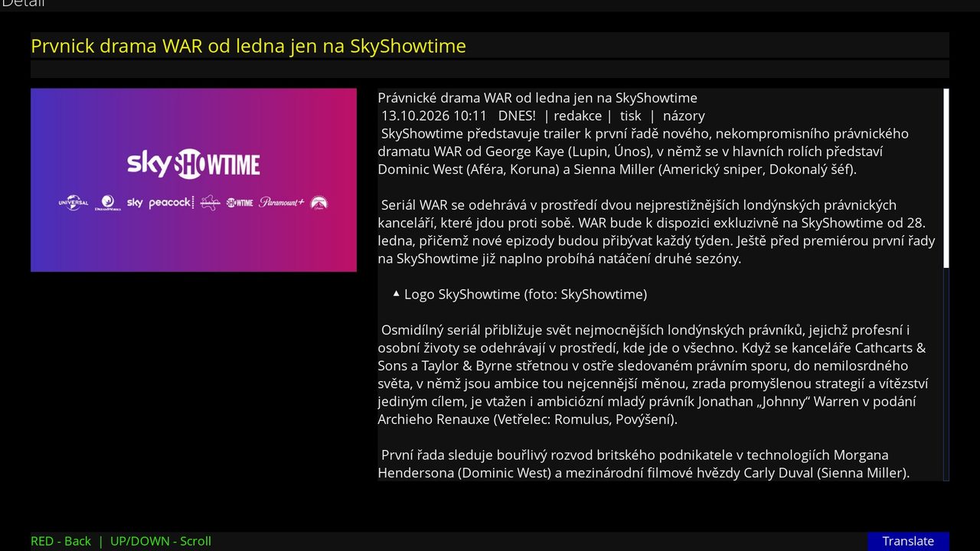Click the small Showtime logo in the banner's logo row
980x551 pixels.
(x=240, y=203)
